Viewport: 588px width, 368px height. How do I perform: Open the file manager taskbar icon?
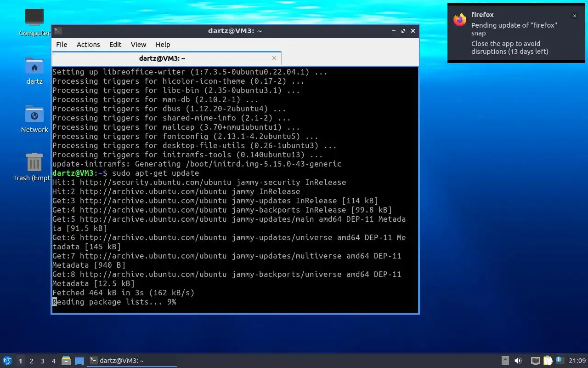coord(66,361)
